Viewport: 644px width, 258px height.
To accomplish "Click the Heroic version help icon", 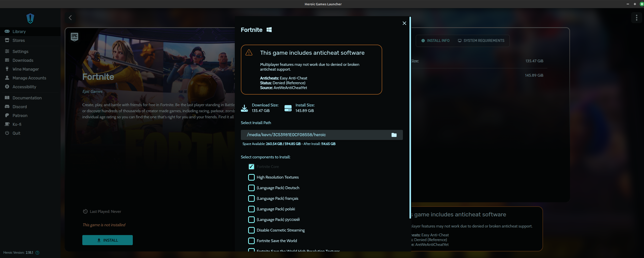I will pos(37,253).
